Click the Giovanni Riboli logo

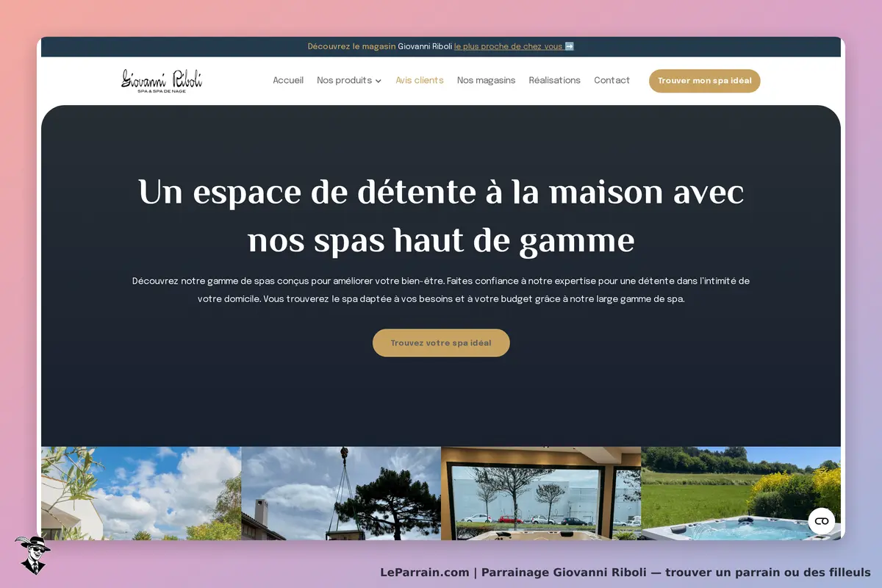point(162,81)
